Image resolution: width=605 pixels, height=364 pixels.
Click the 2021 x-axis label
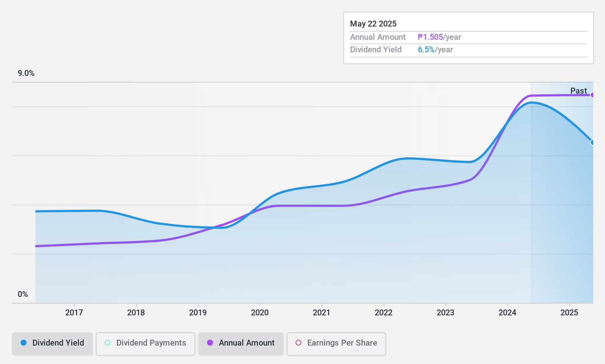[322, 313]
